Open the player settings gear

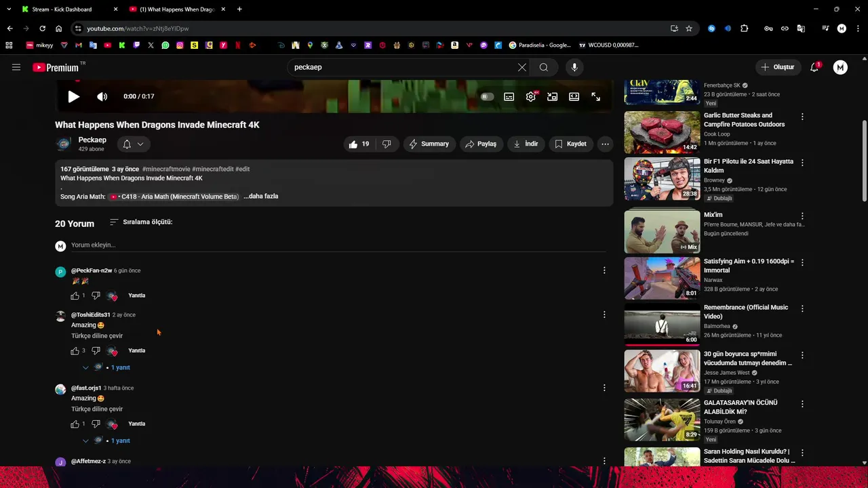click(531, 97)
